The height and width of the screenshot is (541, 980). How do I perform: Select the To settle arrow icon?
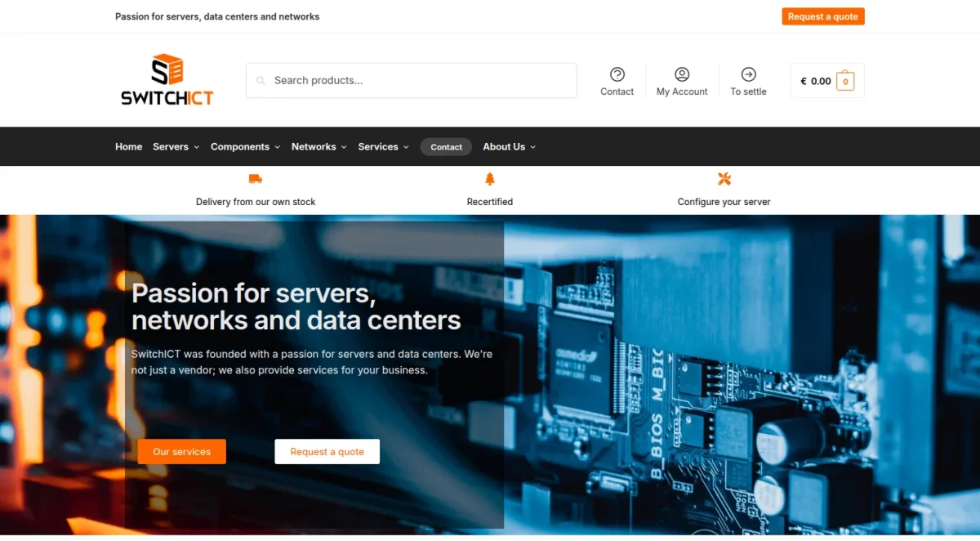tap(748, 72)
